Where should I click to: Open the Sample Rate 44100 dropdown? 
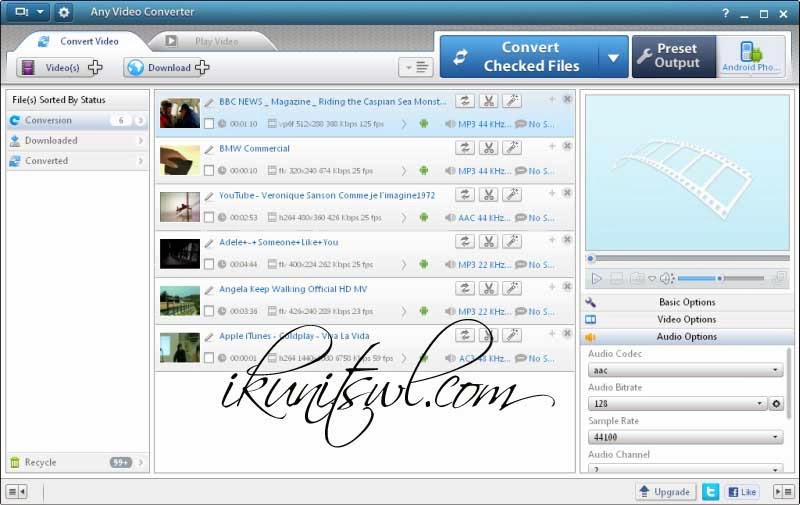click(685, 437)
